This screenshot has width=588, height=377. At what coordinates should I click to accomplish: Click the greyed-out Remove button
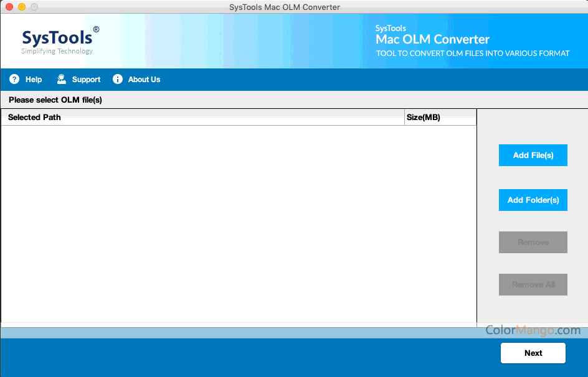click(533, 242)
